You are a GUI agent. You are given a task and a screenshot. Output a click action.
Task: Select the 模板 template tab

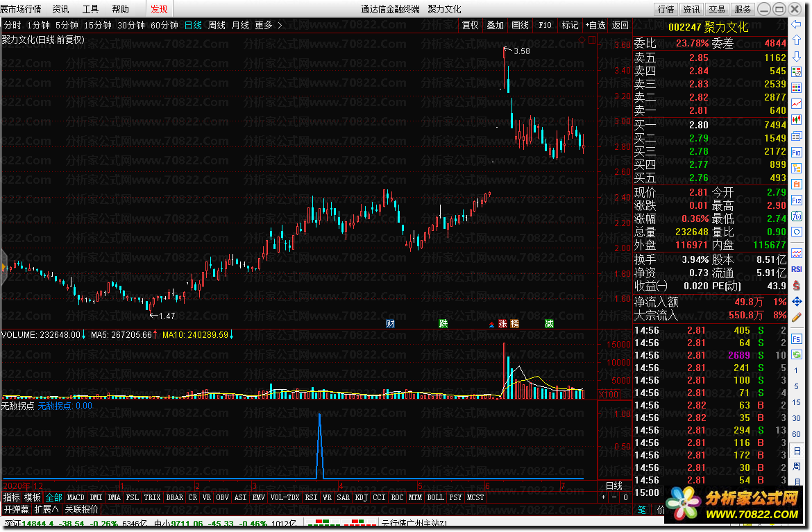click(x=32, y=497)
